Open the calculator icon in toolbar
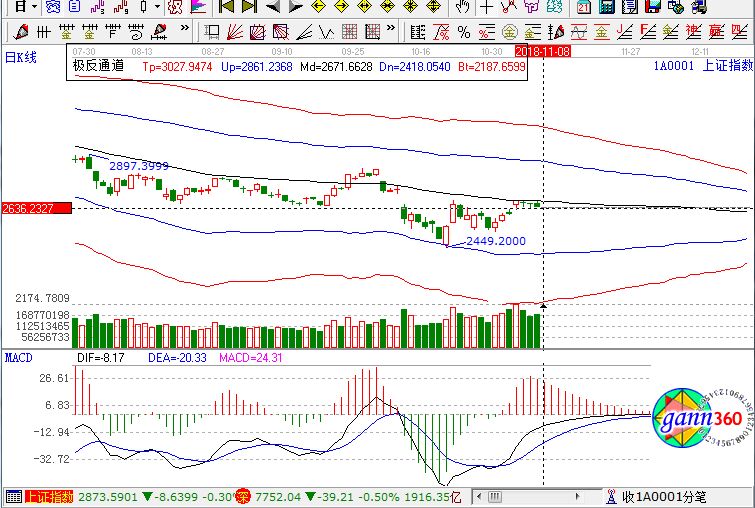The width and height of the screenshot is (755, 508). pyautogui.click(x=606, y=7)
